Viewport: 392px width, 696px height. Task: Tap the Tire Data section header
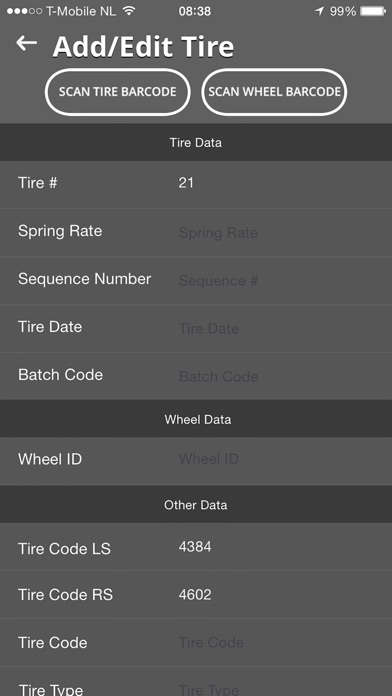(x=196, y=142)
